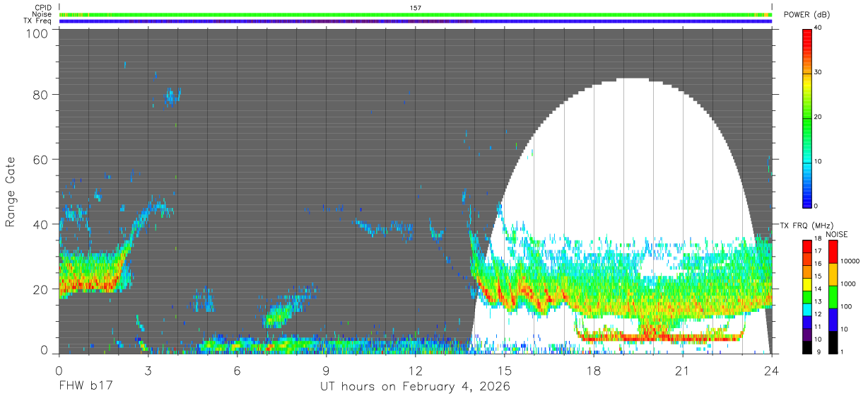Click the 20 label on POWER color bar
This screenshot has height=401, width=868.
pyautogui.click(x=818, y=117)
